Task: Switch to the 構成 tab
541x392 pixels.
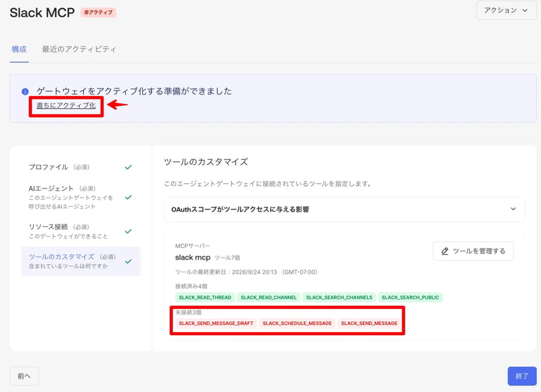Action: click(x=19, y=49)
